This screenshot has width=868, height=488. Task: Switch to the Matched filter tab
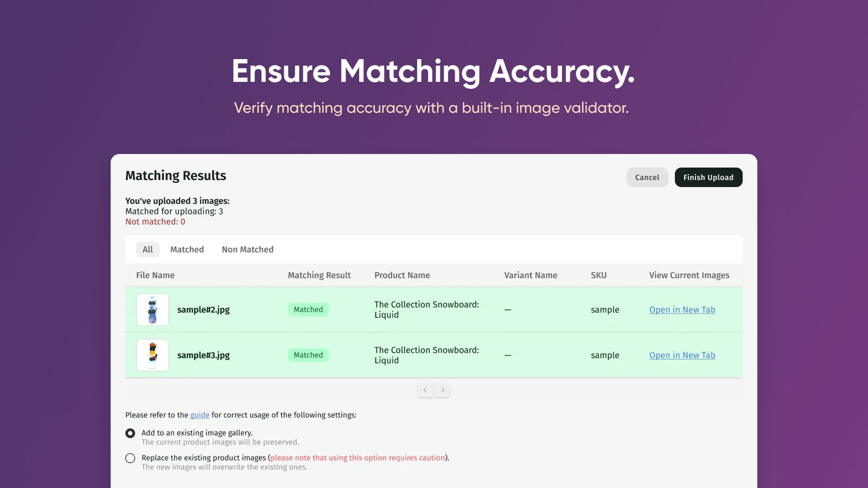187,249
